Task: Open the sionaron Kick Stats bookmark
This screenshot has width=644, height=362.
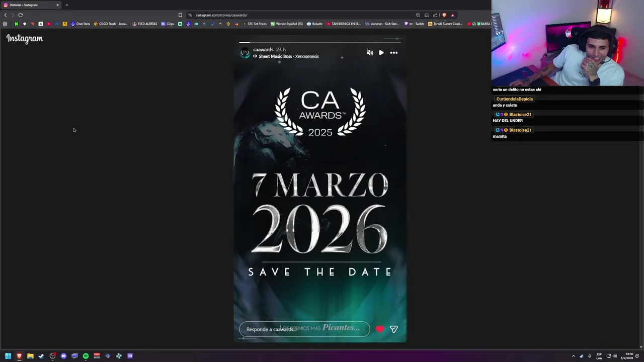Action: tap(382, 24)
